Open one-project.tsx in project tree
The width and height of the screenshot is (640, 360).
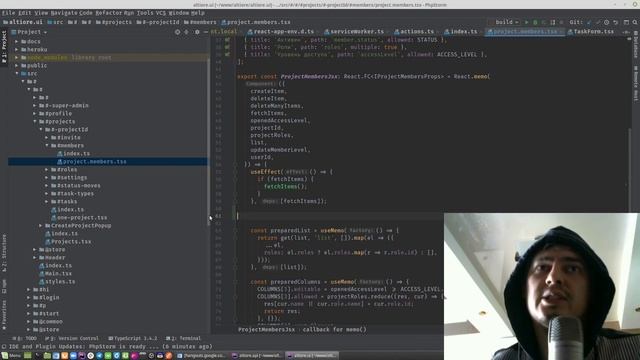[x=79, y=218]
